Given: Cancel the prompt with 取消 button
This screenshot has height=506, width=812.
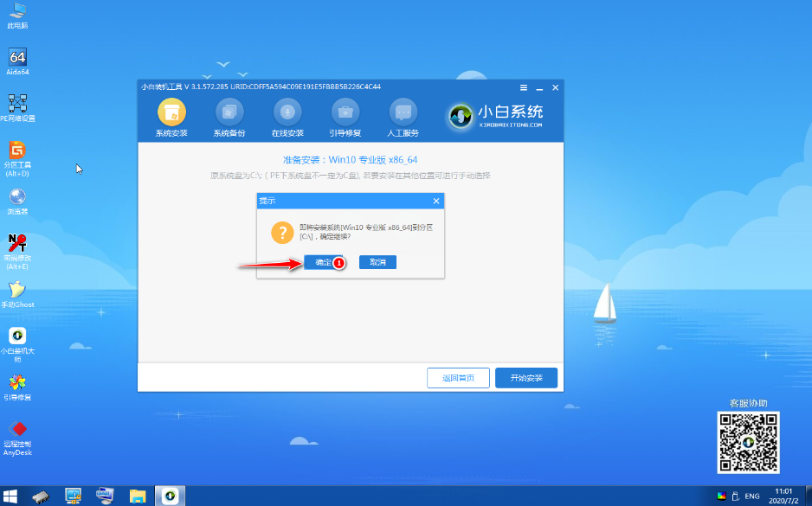Looking at the screenshot, I should (377, 262).
